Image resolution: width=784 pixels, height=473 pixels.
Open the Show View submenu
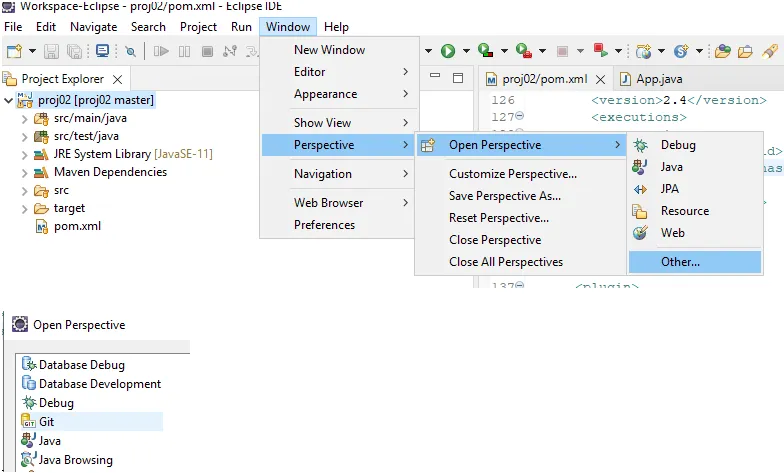pos(339,123)
